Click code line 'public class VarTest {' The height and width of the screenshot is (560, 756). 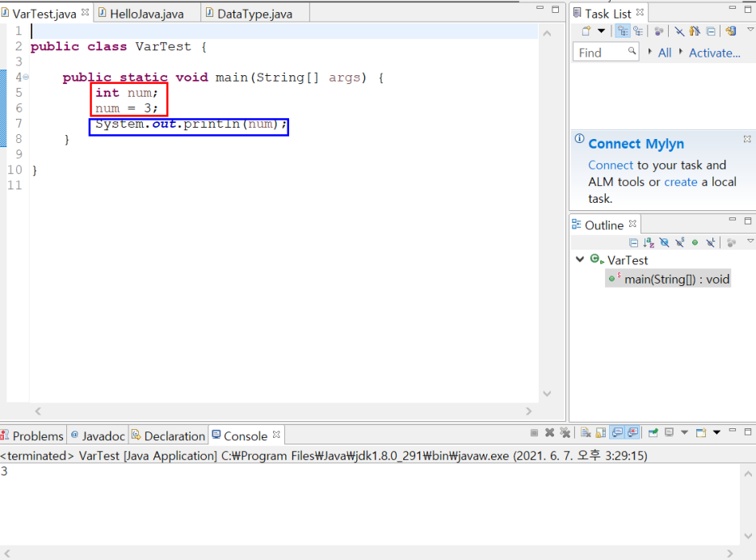coord(119,47)
